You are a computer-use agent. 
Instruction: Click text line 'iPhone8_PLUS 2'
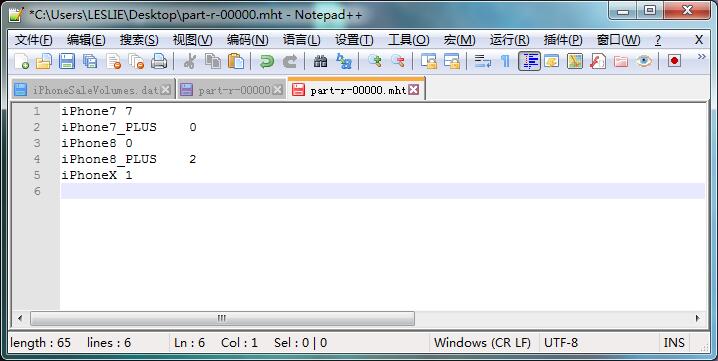(x=129, y=159)
